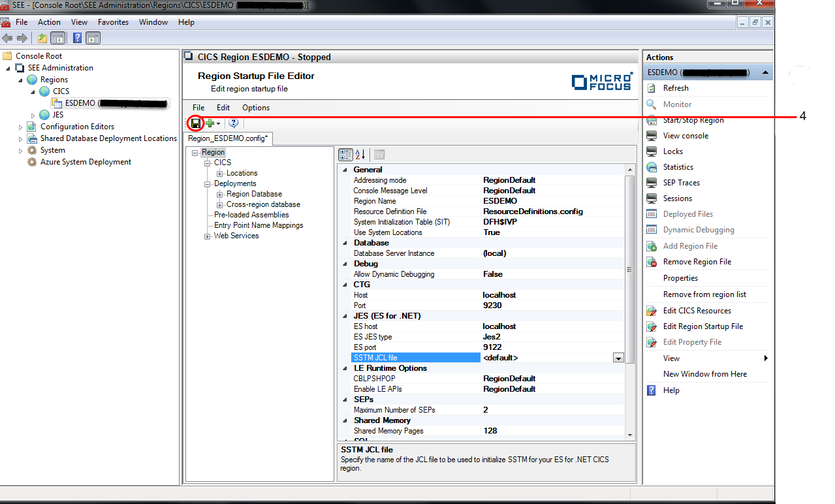Screen dimensions: 835x504
Task: Click the Start/Stop Region action icon
Action: coord(652,120)
